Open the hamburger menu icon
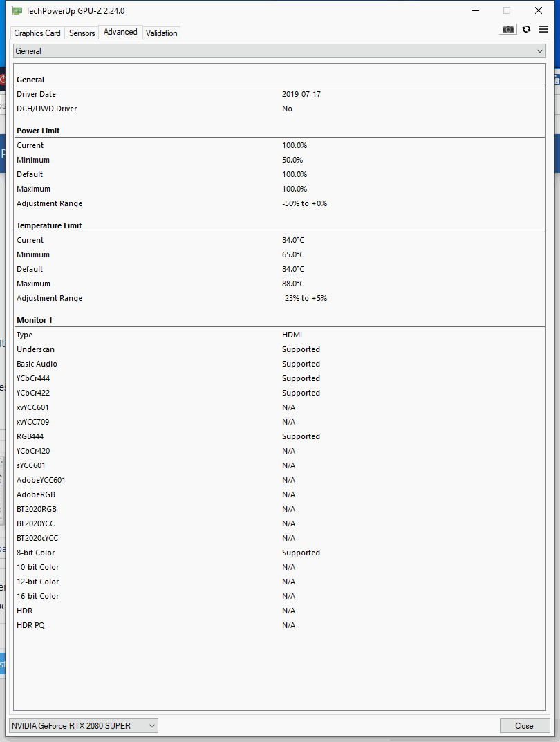 pyautogui.click(x=544, y=29)
